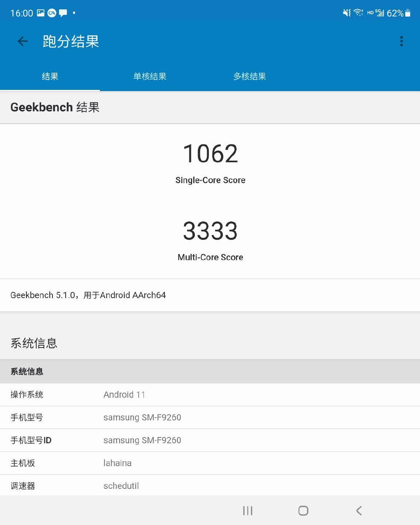Screen dimensions: 420x525
Task: Tap the 62% battery percentage
Action: [395, 13]
